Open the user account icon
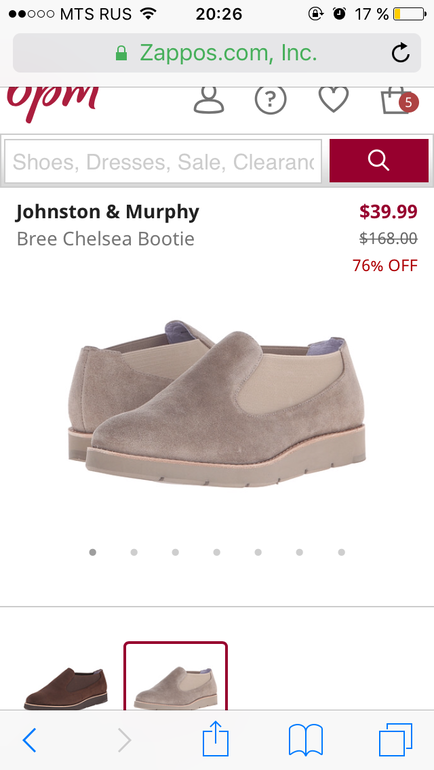 tap(209, 100)
